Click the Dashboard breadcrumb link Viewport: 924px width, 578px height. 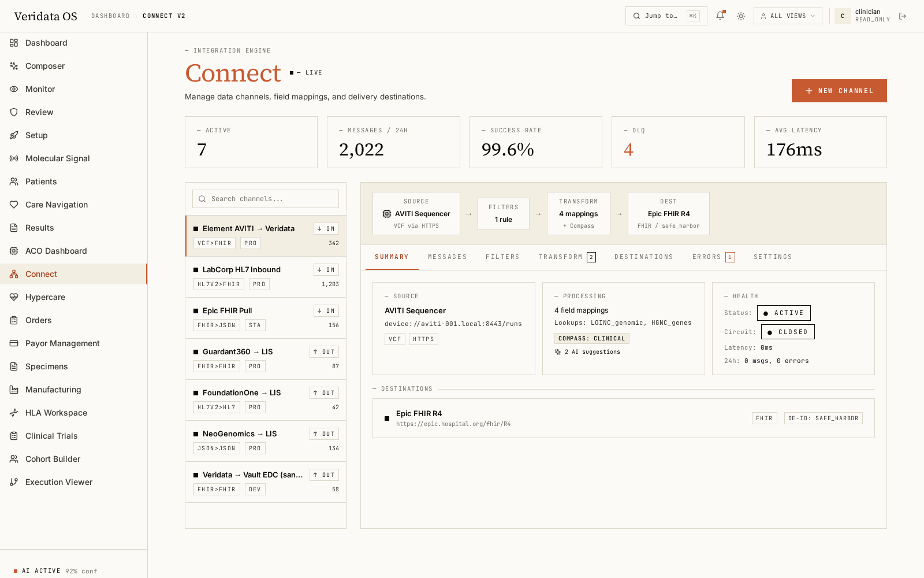[x=110, y=16]
